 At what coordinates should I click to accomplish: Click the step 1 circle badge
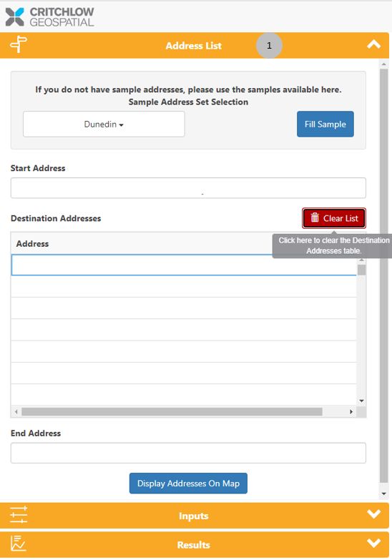pyautogui.click(x=269, y=45)
